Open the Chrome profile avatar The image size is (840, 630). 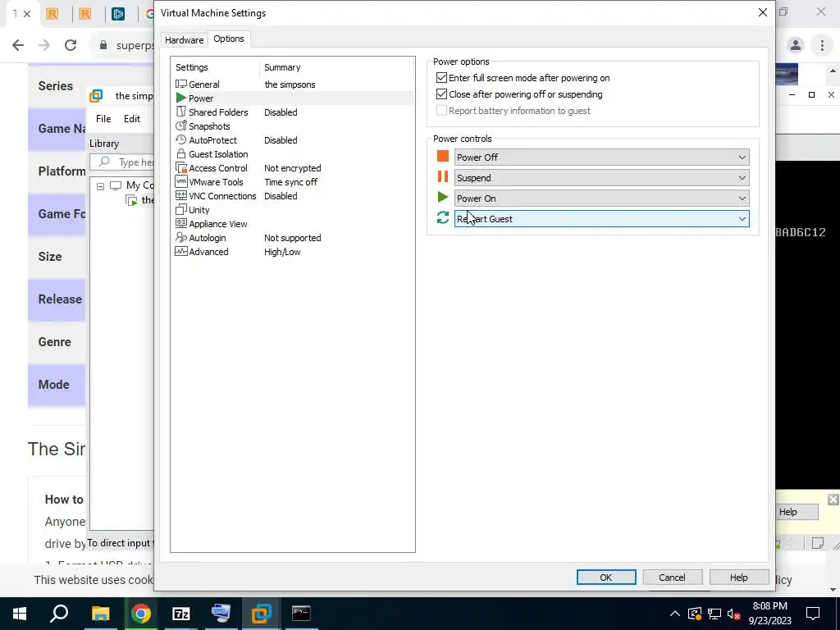click(796, 45)
